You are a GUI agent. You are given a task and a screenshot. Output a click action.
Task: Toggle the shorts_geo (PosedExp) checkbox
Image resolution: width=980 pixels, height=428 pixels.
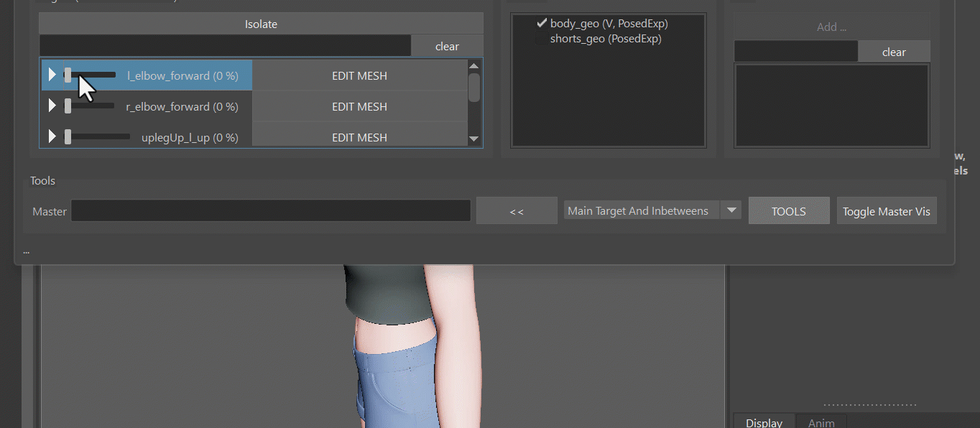(541, 39)
